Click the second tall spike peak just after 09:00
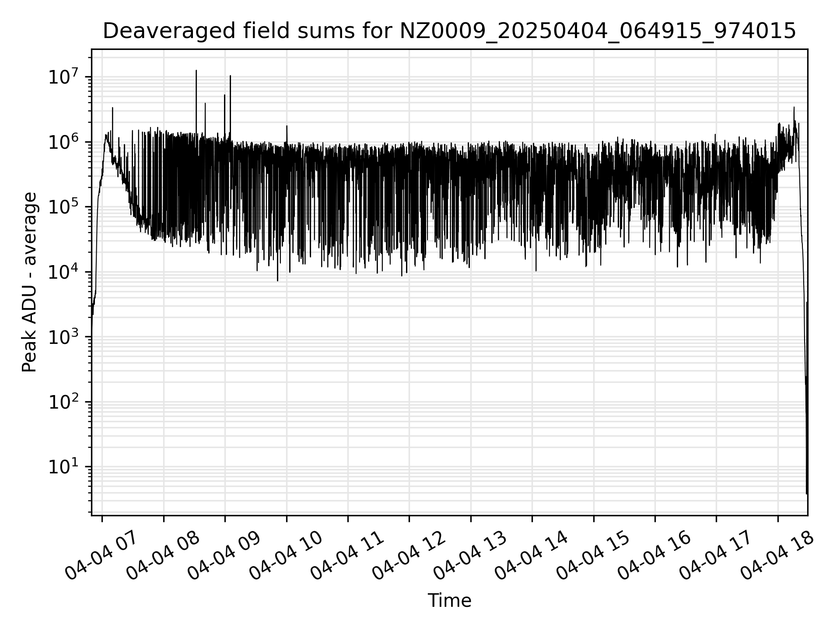 coord(230,76)
